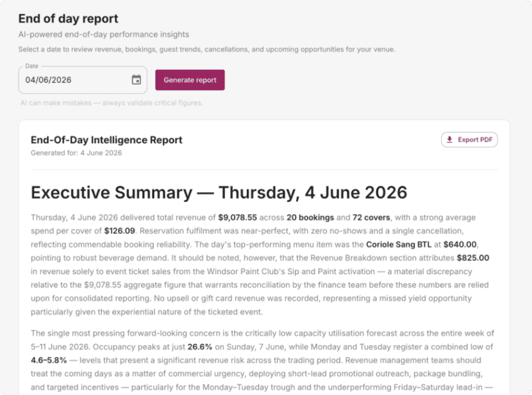Focus the Date field showing 04/06/2026
Image resolution: width=532 pixels, height=395 pixels.
click(x=83, y=80)
